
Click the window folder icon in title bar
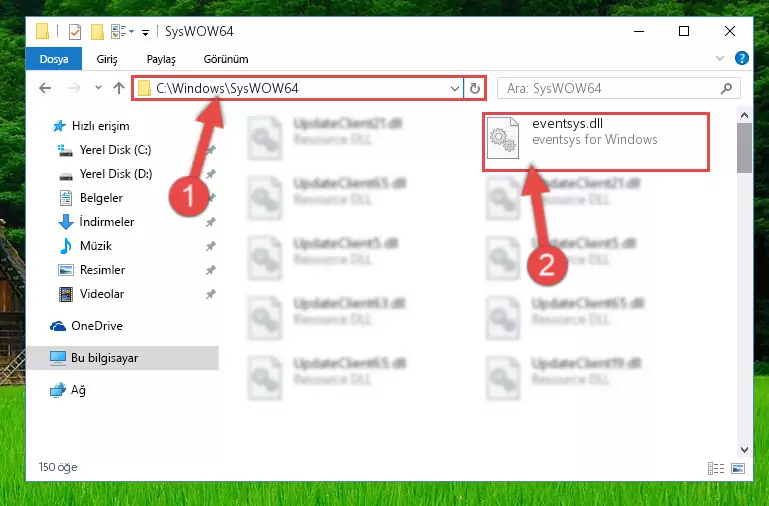(x=43, y=31)
